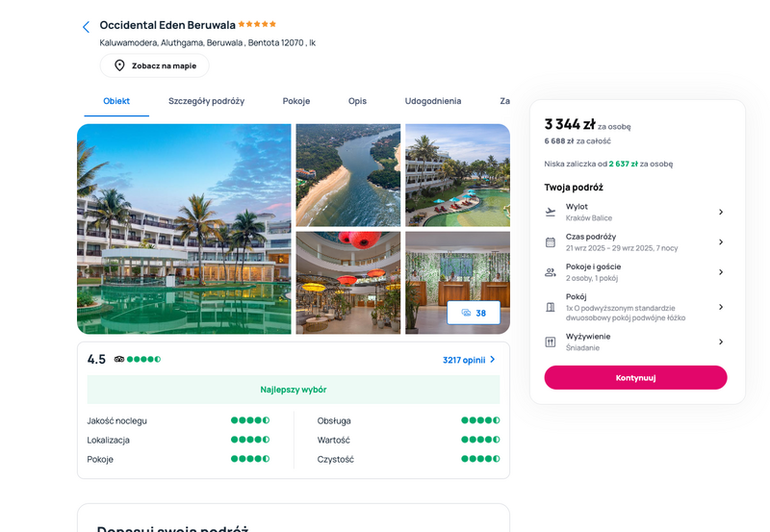
Task: Select the Pokoje tab
Action: pos(296,101)
